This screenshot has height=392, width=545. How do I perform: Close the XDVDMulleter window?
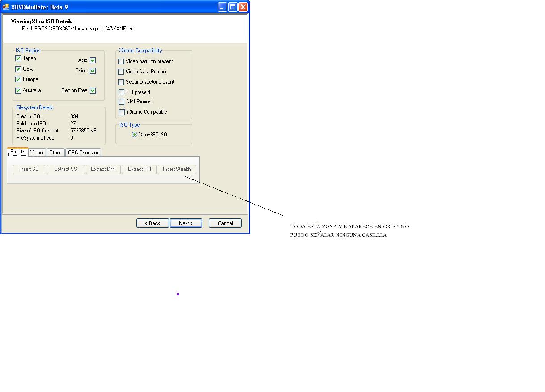click(x=243, y=7)
